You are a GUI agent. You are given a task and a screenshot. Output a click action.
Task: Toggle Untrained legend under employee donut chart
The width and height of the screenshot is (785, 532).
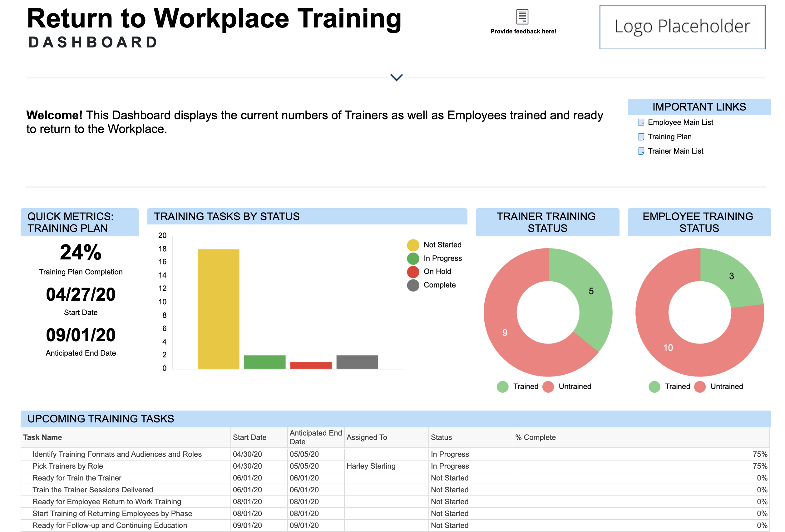[x=699, y=387]
